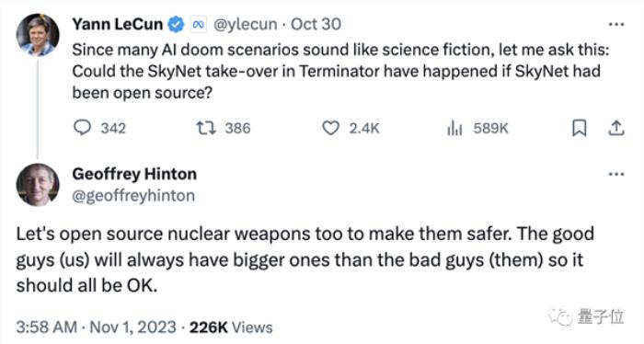Open more options on Geoffrey Hinton's tweet
Screen dimensions: 644x344
616,175
